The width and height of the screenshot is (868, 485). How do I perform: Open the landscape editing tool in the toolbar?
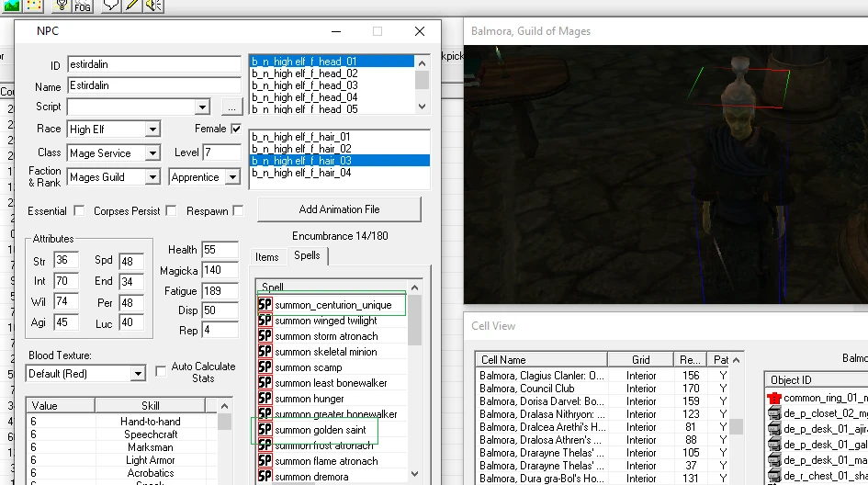tap(11, 6)
